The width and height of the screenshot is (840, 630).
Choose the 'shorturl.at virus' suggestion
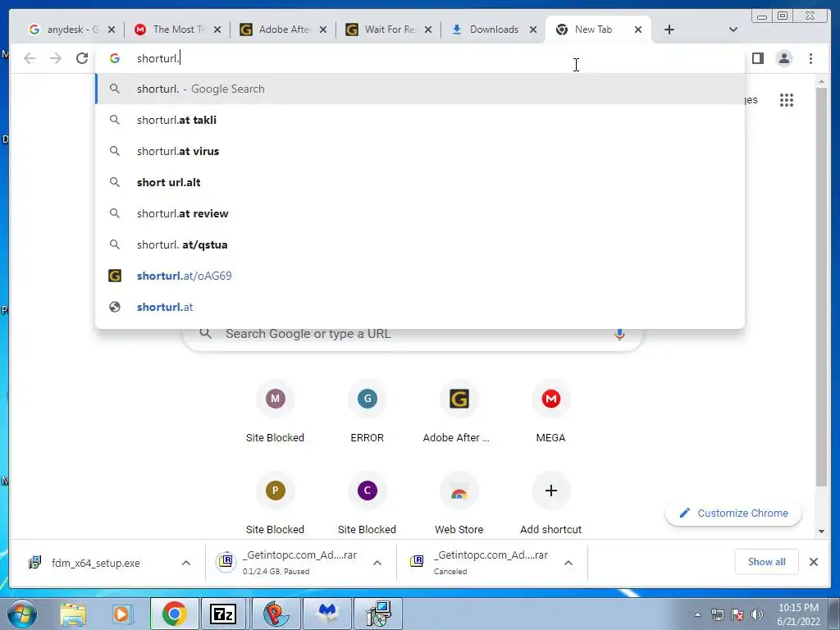tap(420, 151)
